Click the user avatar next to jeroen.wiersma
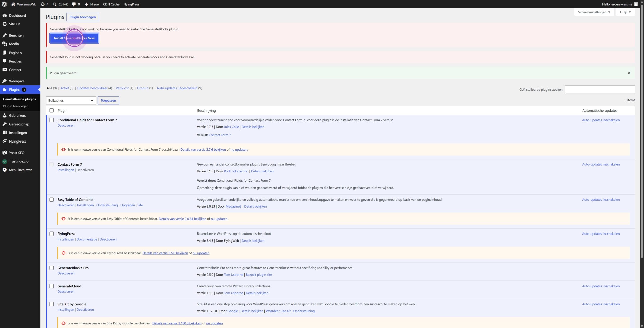644x328 pixels. [636, 4]
